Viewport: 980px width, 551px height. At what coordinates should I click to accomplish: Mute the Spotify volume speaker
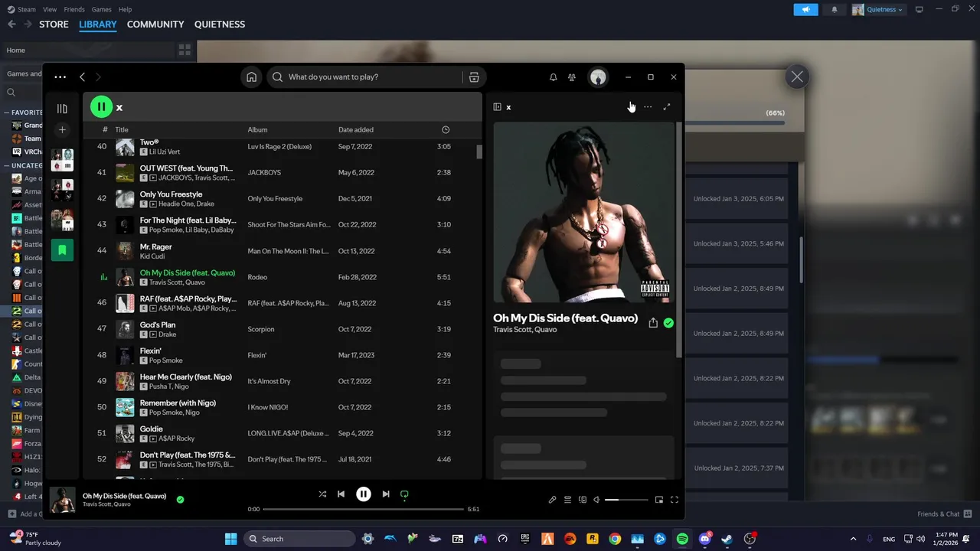click(597, 500)
